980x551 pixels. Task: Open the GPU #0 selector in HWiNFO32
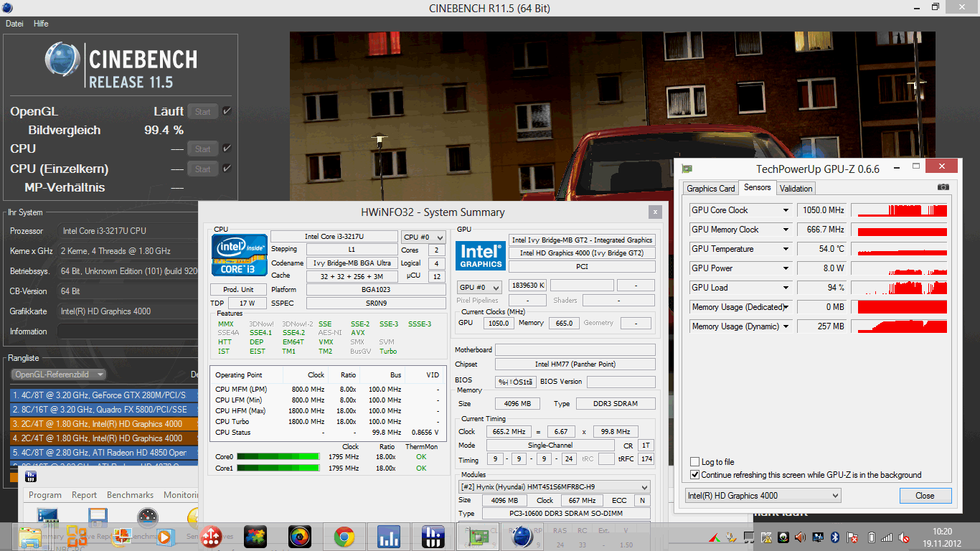click(479, 287)
